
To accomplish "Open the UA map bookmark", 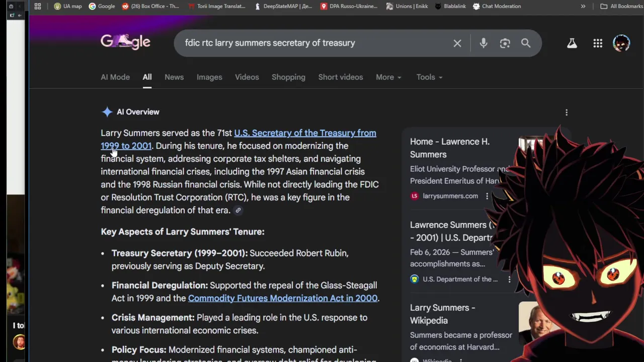I will (68, 7).
